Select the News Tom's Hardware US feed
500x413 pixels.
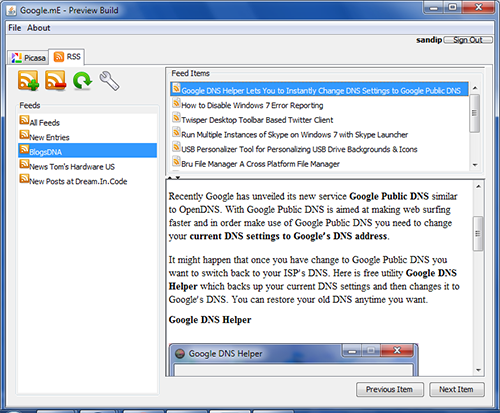click(x=87, y=165)
